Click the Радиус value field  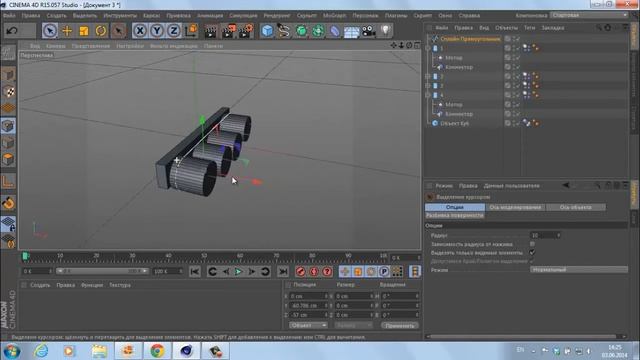544,236
